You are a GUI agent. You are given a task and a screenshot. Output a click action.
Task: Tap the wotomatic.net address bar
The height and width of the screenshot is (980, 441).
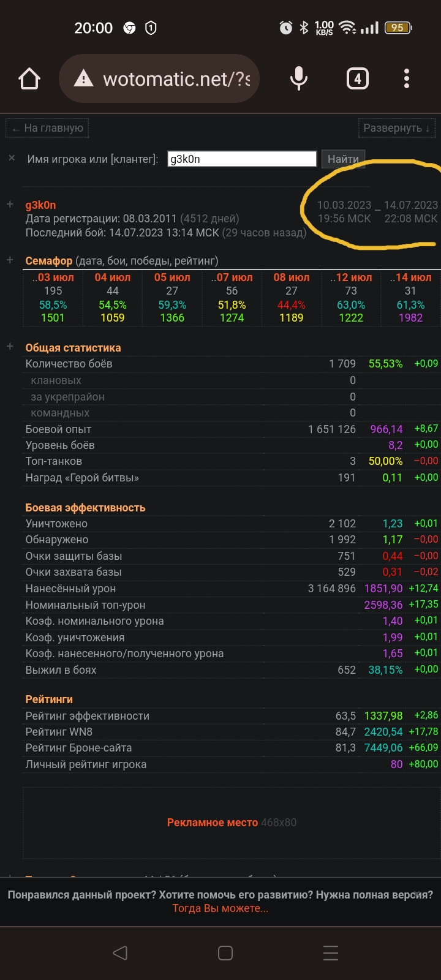176,79
